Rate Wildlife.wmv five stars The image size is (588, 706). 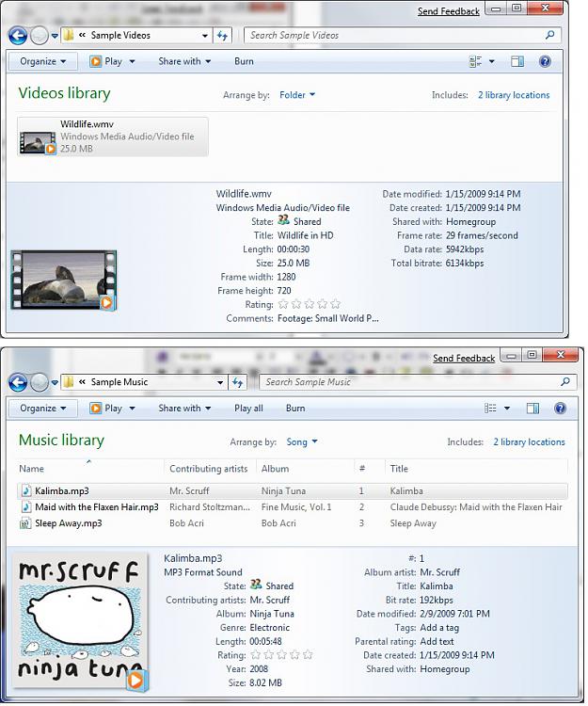(x=336, y=304)
